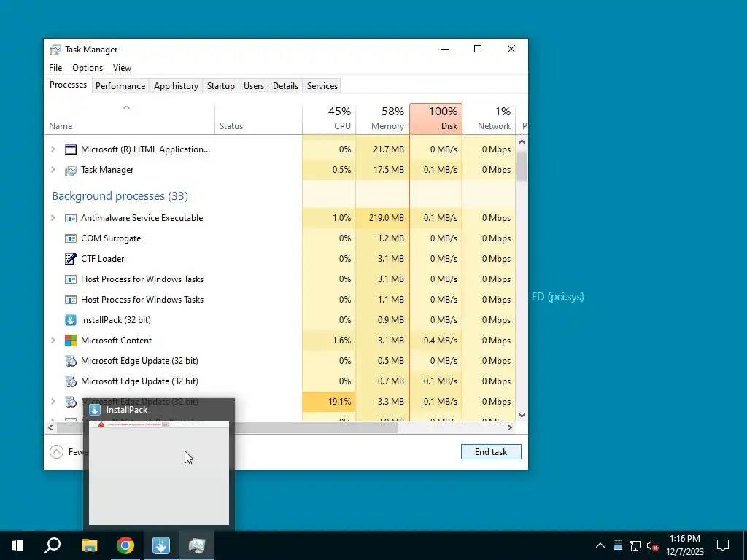This screenshot has height=560, width=747.
Task: Click the sort arrow above Name column
Action: point(126,108)
